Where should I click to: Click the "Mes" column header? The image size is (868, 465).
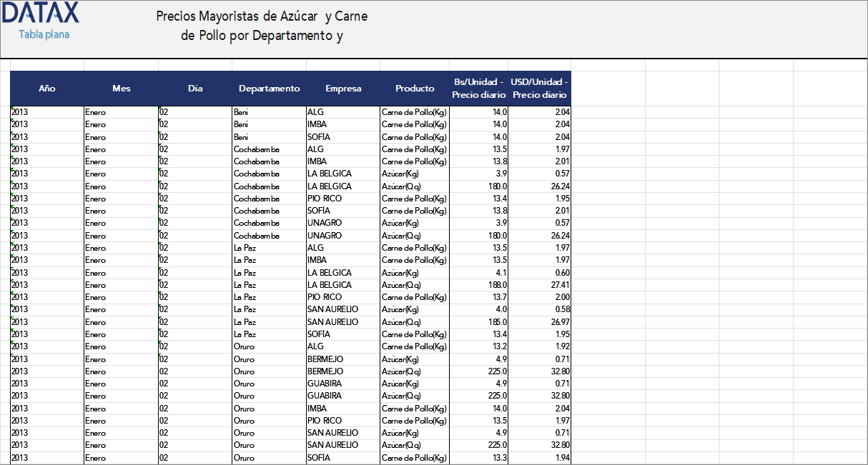tap(122, 88)
